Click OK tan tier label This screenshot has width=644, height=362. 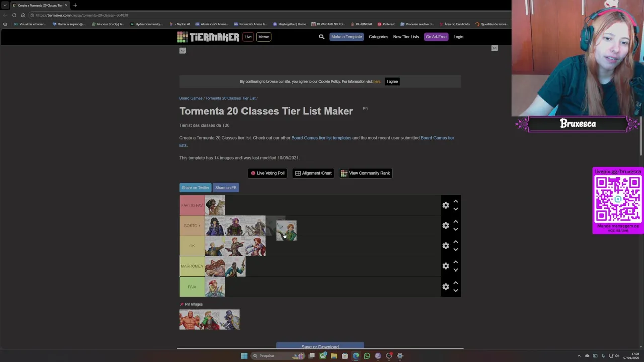coord(192,246)
